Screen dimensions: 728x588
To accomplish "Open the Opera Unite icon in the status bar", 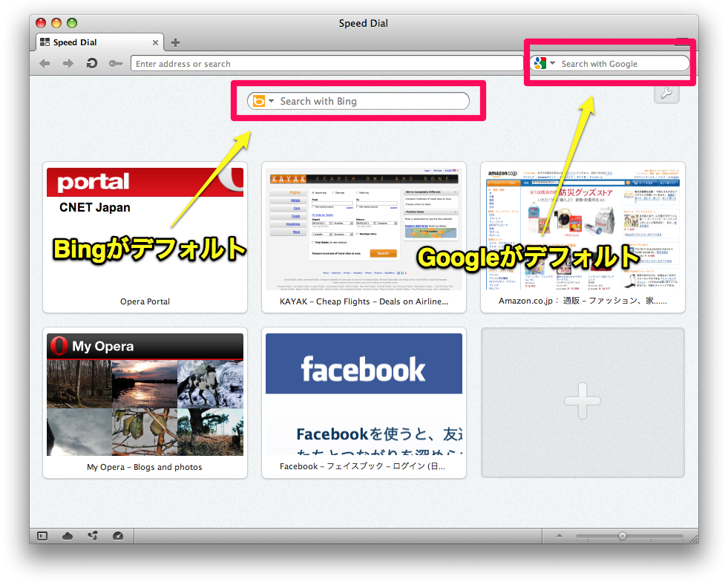I will pyautogui.click(x=93, y=536).
